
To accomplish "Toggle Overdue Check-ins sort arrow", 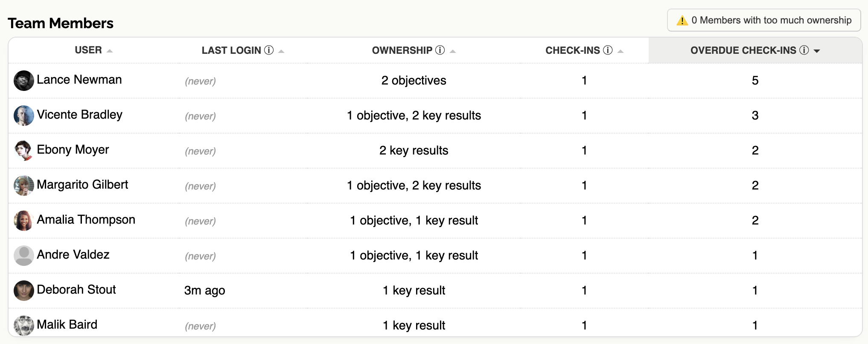I will (817, 51).
